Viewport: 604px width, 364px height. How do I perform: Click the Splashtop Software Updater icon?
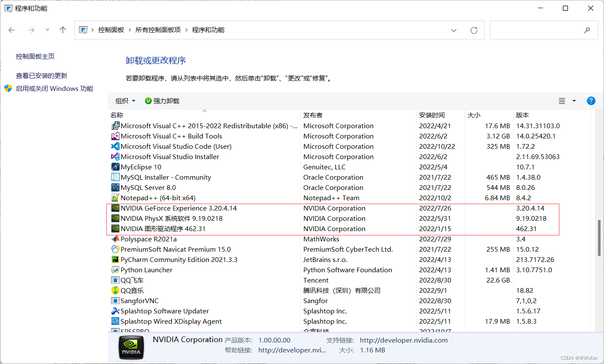coord(115,311)
